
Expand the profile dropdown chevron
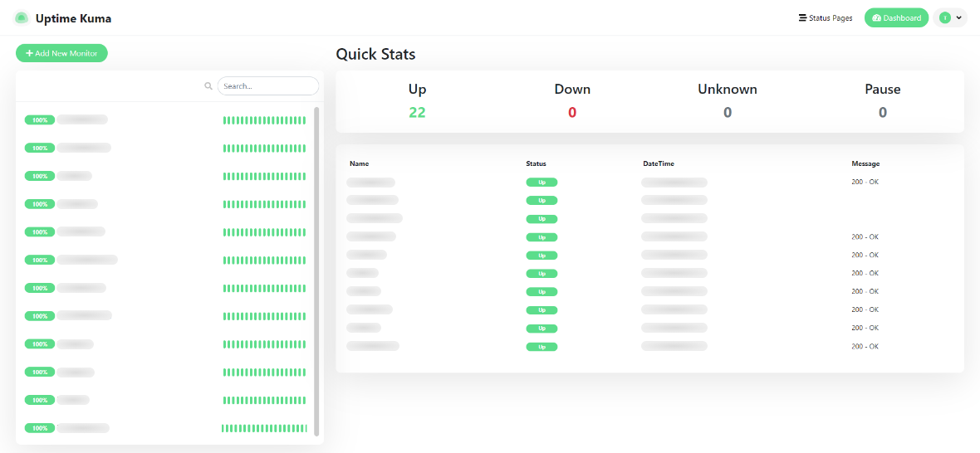[x=959, y=17]
